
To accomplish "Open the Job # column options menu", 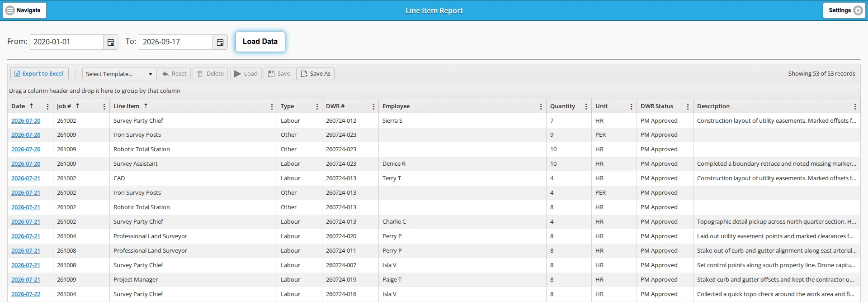I will tap(104, 106).
